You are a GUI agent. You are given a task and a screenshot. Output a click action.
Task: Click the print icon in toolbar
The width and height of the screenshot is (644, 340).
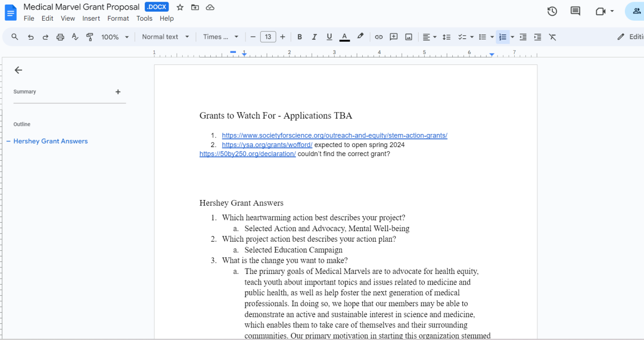pyautogui.click(x=60, y=37)
